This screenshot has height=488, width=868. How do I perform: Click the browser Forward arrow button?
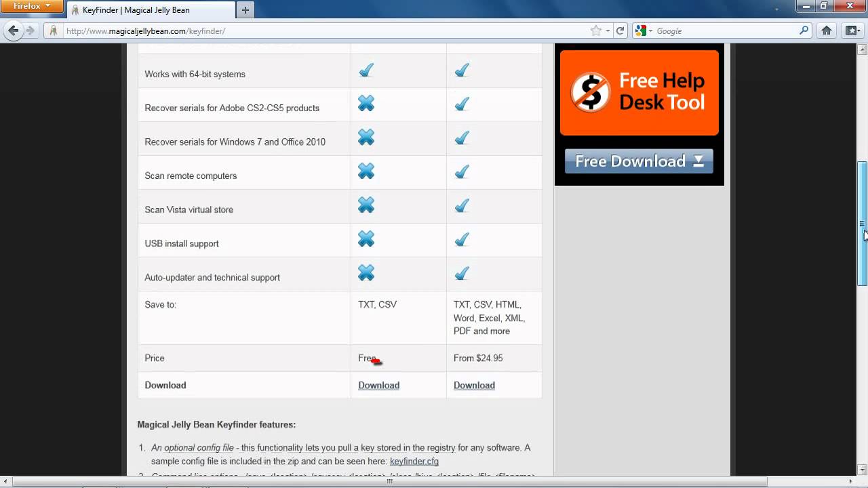(x=30, y=30)
